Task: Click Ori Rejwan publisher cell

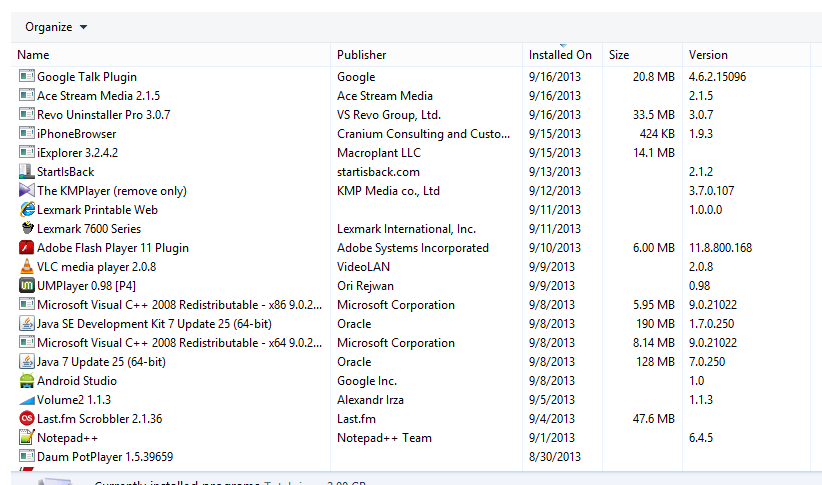Action: point(365,286)
